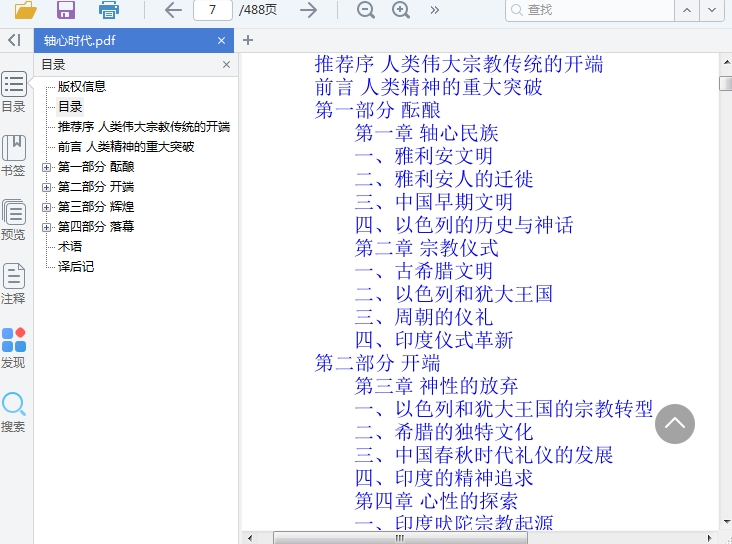Switch to the 轴心时代.pdf tab

click(134, 41)
